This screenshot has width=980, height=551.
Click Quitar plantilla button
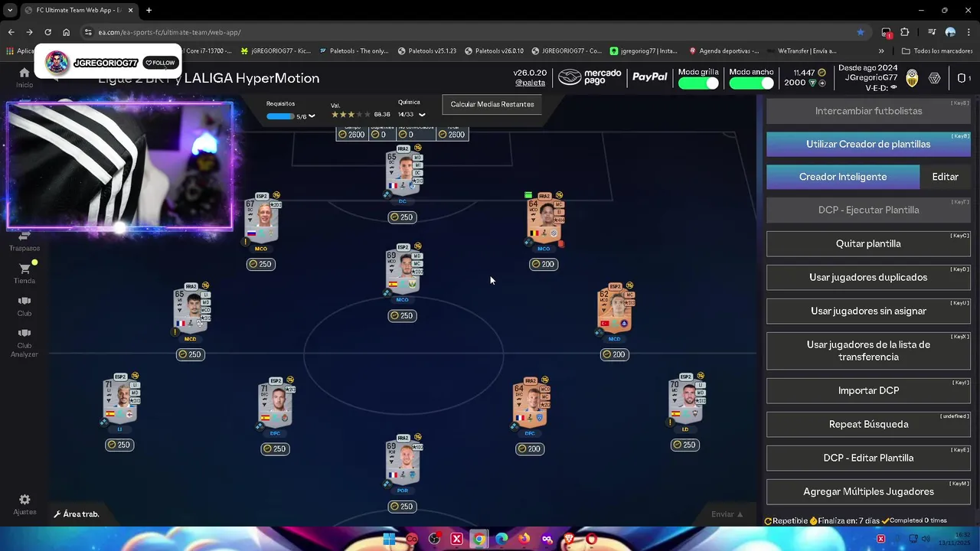pos(868,243)
